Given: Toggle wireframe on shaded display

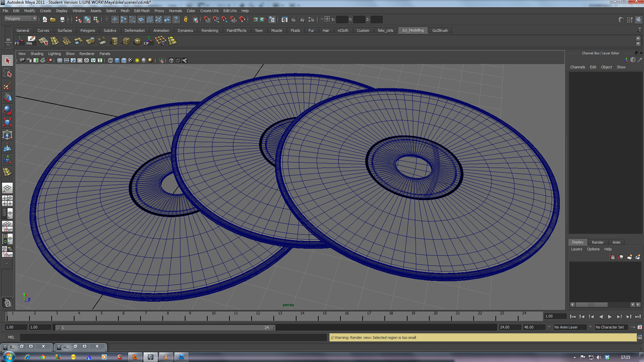Looking at the screenshot, I should tap(124, 60).
